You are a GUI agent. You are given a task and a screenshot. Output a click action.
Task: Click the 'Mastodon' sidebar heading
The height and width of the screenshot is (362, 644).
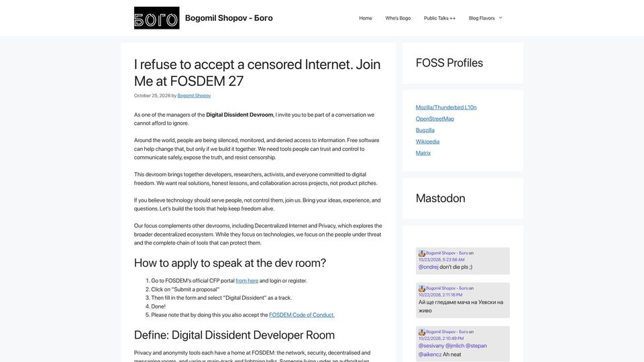coord(440,198)
